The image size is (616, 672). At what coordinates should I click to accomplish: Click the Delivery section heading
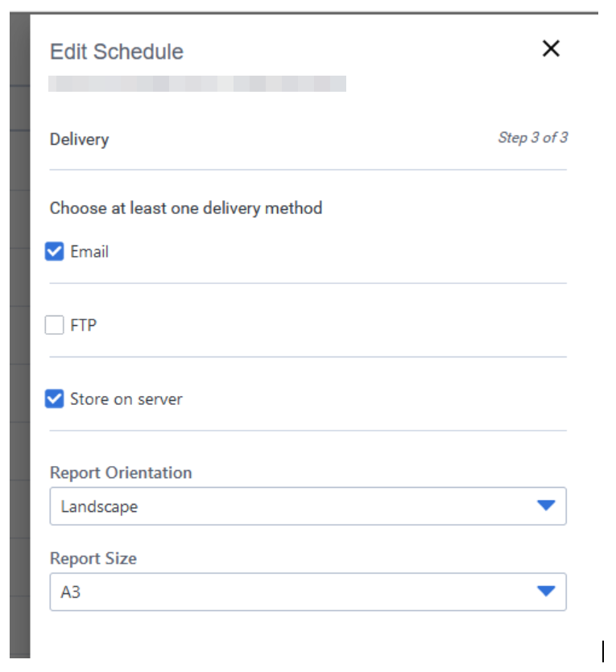click(79, 139)
